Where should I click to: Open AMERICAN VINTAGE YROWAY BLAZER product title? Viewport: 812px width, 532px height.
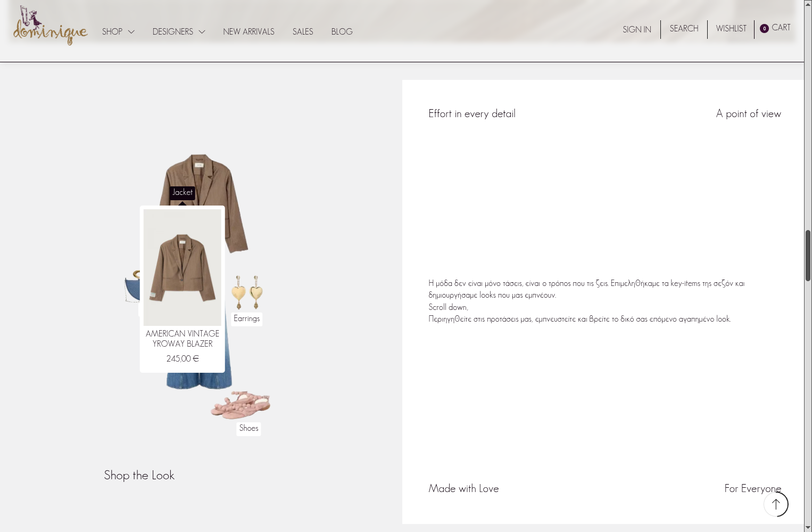(183, 339)
